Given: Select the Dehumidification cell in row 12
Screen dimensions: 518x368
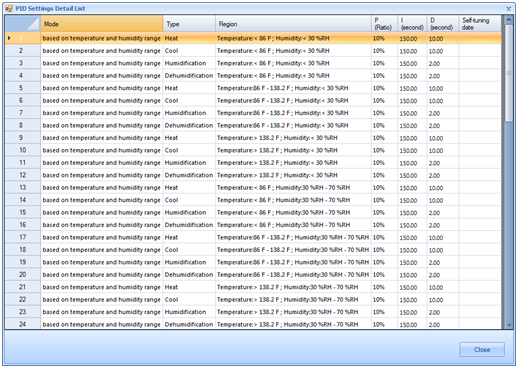Looking at the screenshot, I should click(189, 175).
